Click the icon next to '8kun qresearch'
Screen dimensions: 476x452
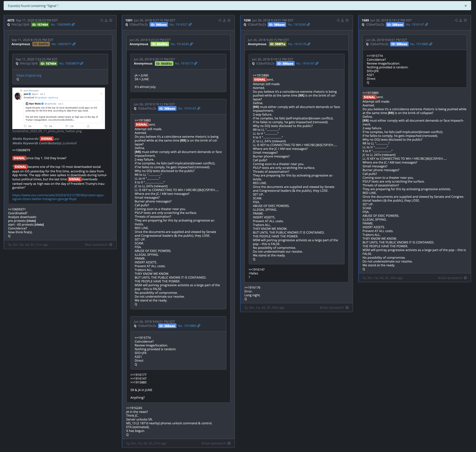pyautogui.click(x=111, y=245)
